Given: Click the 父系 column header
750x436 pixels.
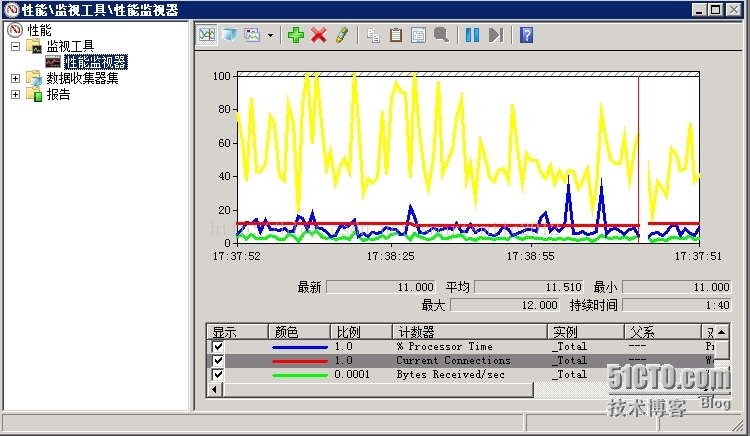Looking at the screenshot, I should point(663,332).
